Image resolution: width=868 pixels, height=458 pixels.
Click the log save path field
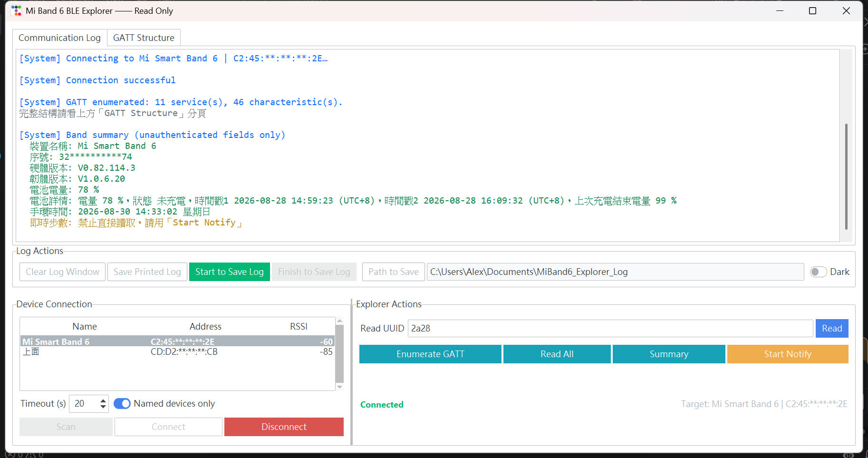(x=615, y=272)
